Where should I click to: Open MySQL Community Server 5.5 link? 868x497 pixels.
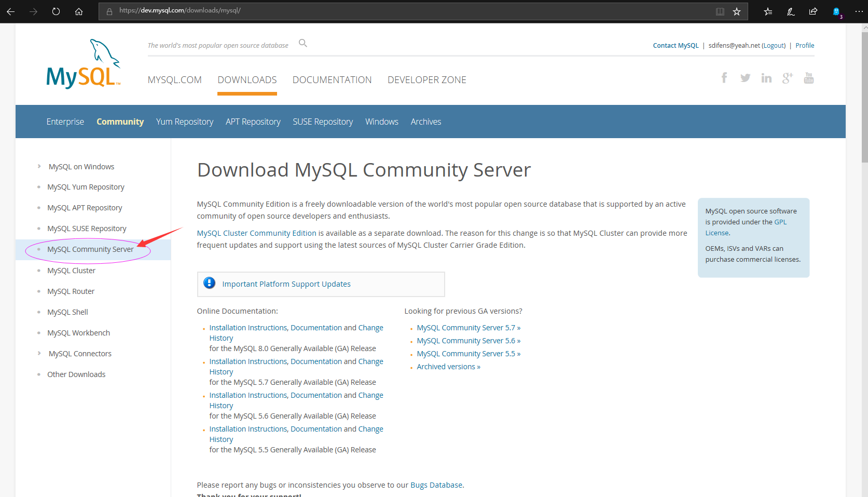[469, 354]
